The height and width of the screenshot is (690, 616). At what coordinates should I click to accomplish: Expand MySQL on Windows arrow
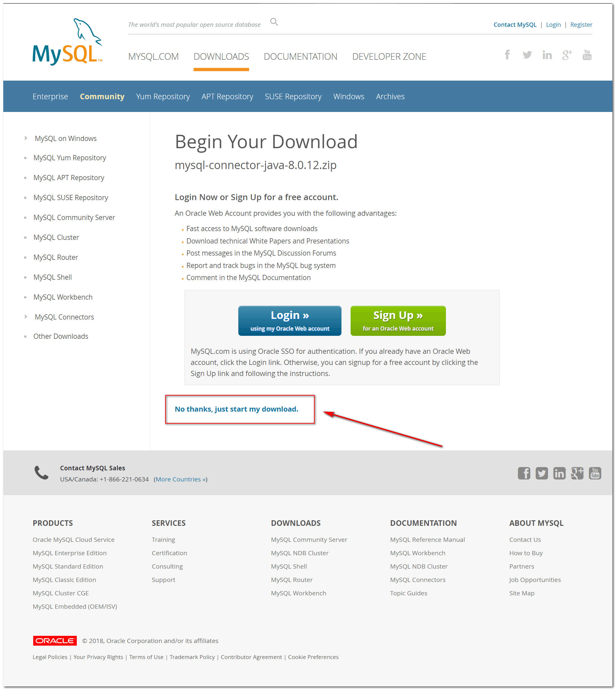tap(26, 138)
